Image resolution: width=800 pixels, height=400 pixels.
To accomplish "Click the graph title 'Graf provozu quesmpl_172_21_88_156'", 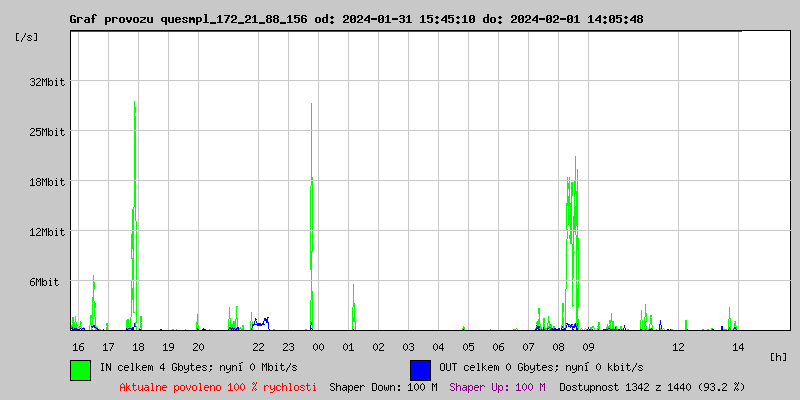I will (x=190, y=19).
